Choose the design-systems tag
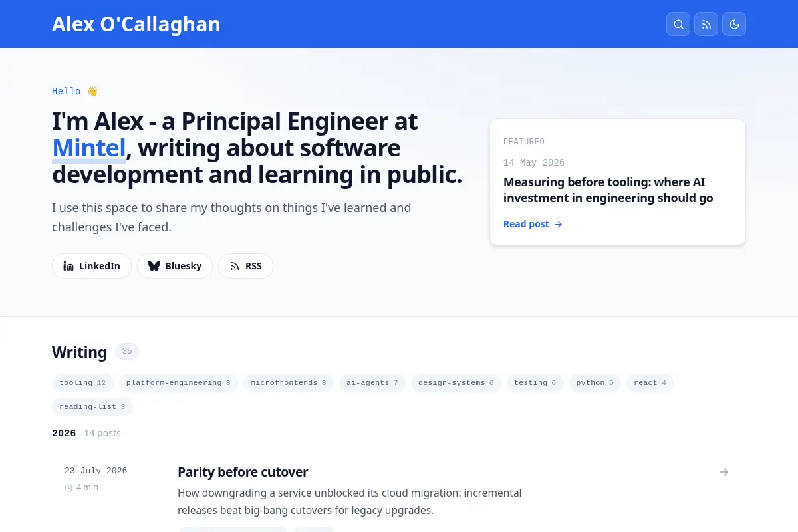The image size is (798, 532). click(x=456, y=383)
